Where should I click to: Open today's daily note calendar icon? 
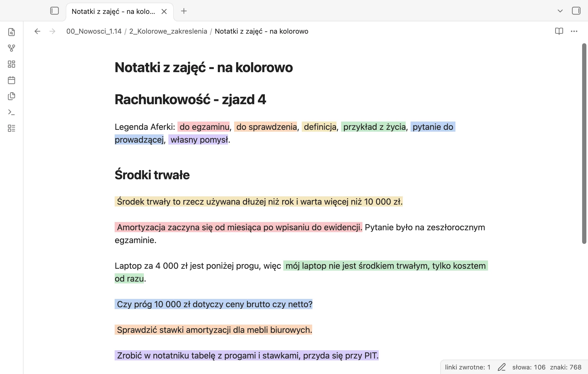(x=11, y=80)
